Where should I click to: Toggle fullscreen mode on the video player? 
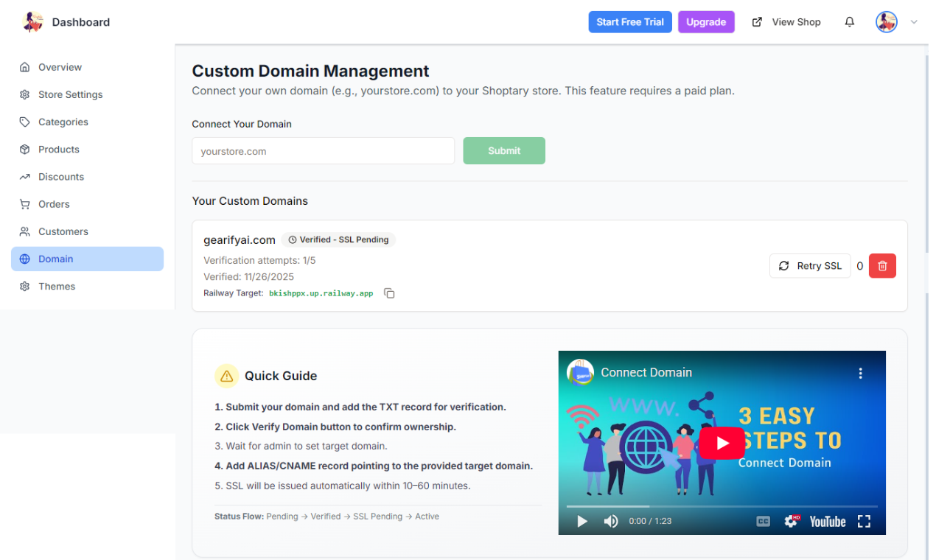[864, 521]
